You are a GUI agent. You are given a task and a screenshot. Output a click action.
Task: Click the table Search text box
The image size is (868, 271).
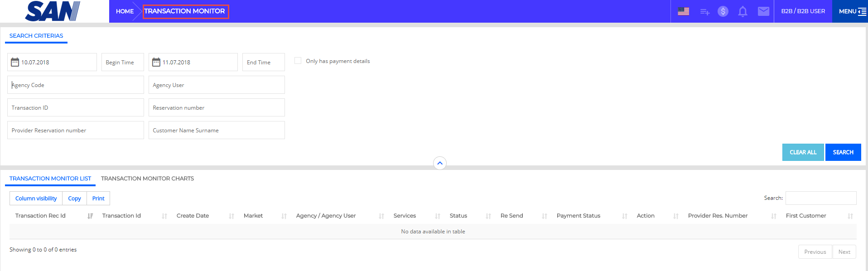coord(820,198)
